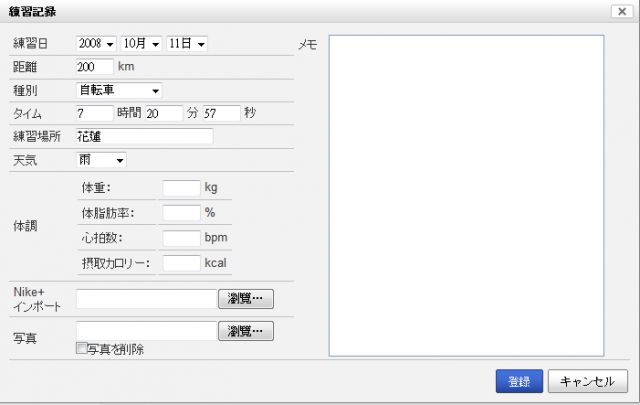Click the 写真 browse button
Screen dimensions: 640x405
(246, 331)
